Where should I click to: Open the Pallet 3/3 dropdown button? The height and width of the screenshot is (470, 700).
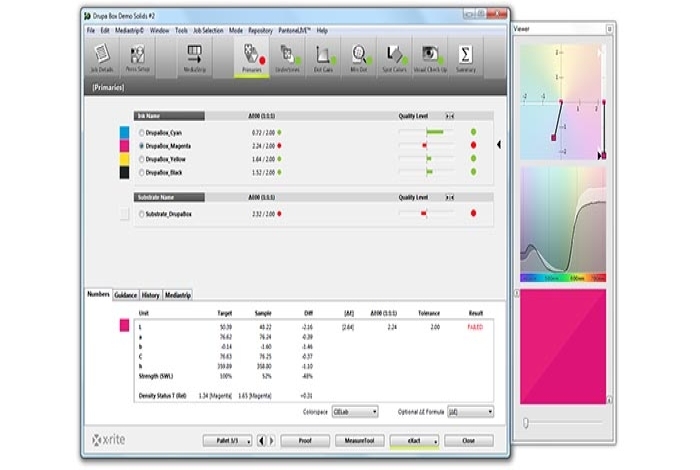(228, 441)
